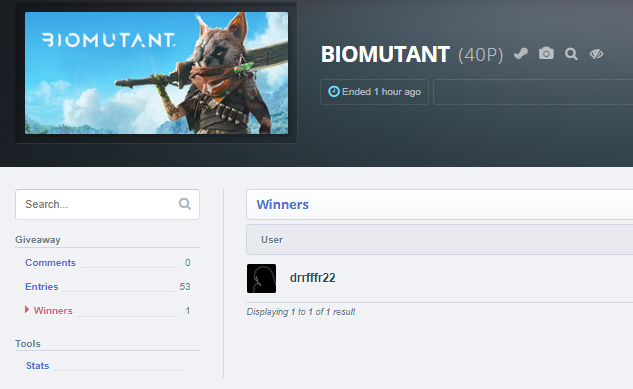Screen dimensions: 633x389
Task: Click the pink arrow beside Winners
Action: tap(27, 310)
